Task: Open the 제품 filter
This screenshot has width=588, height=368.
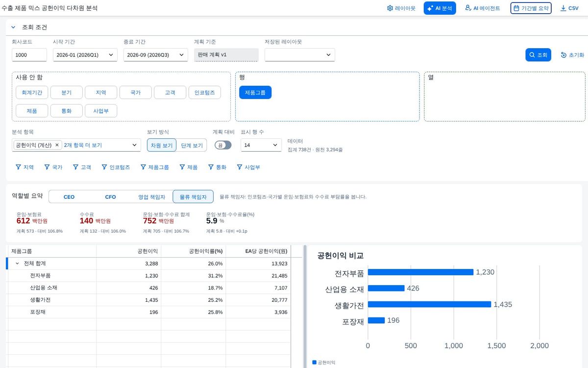Action: (x=189, y=167)
